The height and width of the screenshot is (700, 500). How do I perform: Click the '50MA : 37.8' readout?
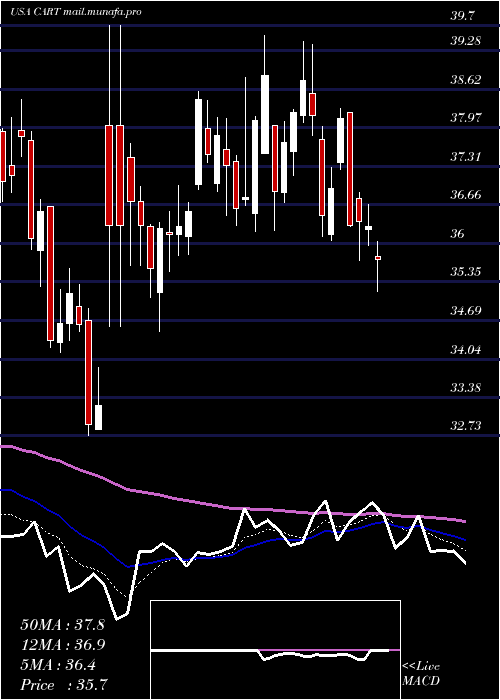(x=62, y=625)
